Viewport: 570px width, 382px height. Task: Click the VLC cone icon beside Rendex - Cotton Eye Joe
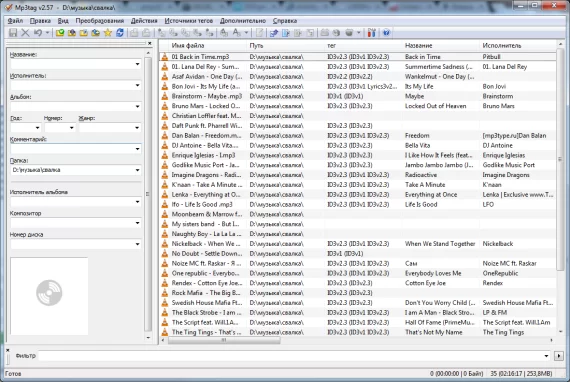[x=165, y=283]
